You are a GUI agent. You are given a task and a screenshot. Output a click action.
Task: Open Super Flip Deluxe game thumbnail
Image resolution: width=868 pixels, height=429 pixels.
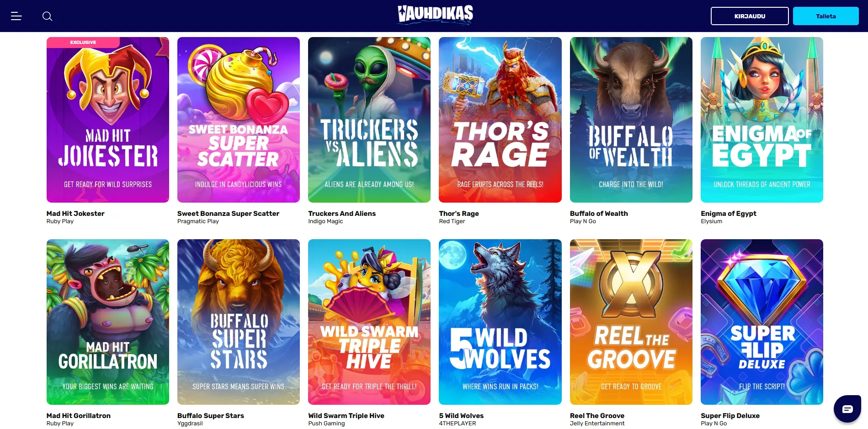[761, 322]
